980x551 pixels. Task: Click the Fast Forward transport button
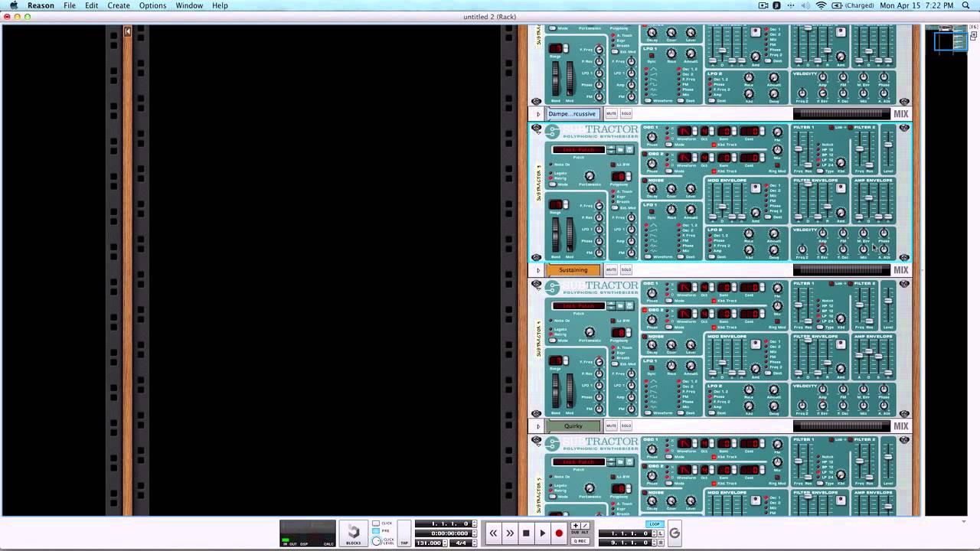click(510, 533)
